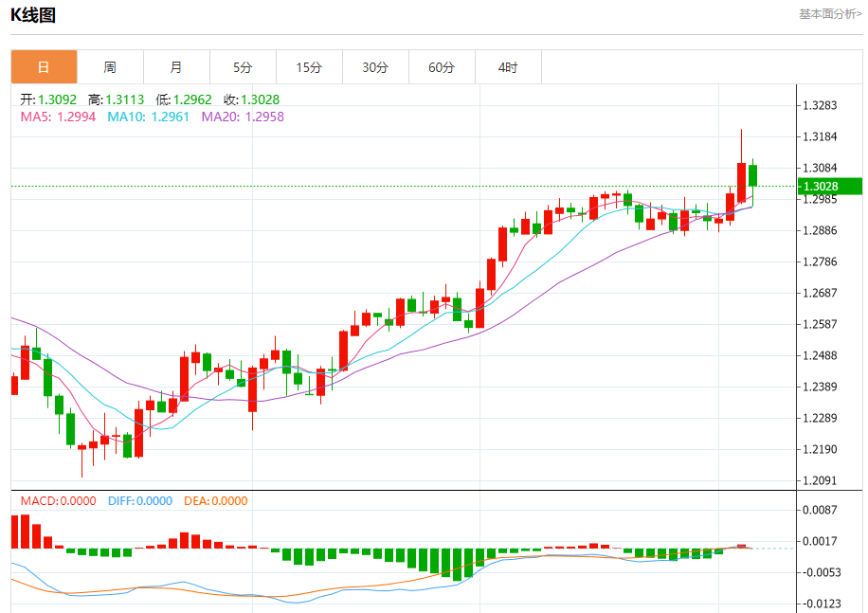The height and width of the screenshot is (613, 868).
Task: Select the 15分 interval tab
Action: (x=309, y=67)
